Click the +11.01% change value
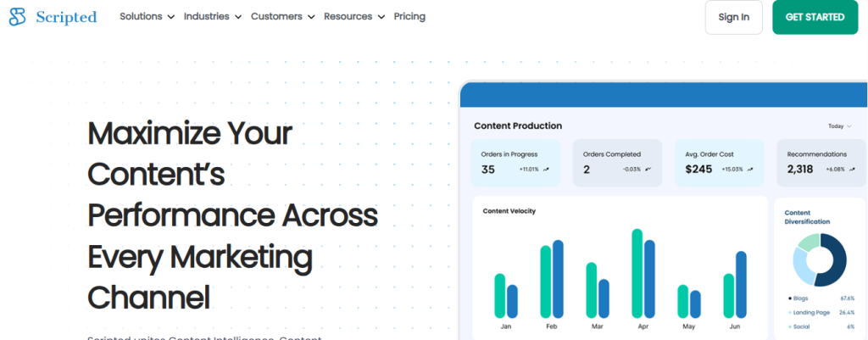Image resolution: width=868 pixels, height=340 pixels. pyautogui.click(x=529, y=170)
